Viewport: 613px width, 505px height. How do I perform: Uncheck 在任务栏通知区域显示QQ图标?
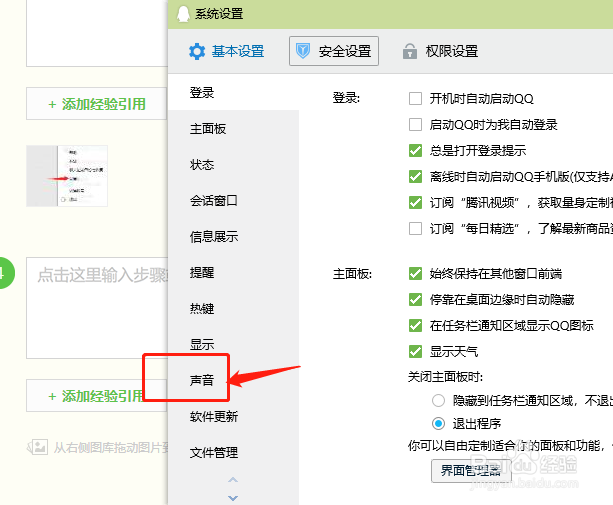pyautogui.click(x=415, y=326)
